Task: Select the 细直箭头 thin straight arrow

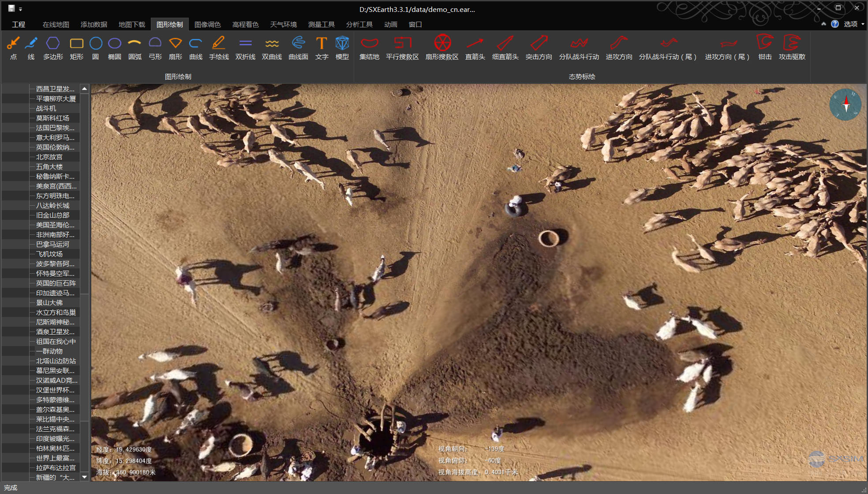Action: click(x=505, y=48)
